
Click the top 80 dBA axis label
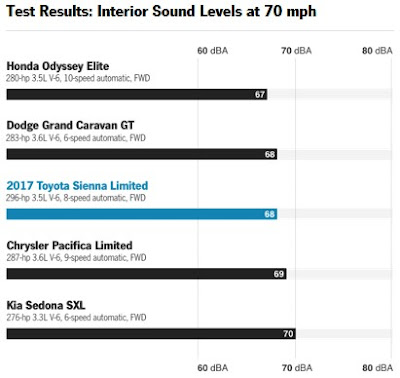(377, 51)
